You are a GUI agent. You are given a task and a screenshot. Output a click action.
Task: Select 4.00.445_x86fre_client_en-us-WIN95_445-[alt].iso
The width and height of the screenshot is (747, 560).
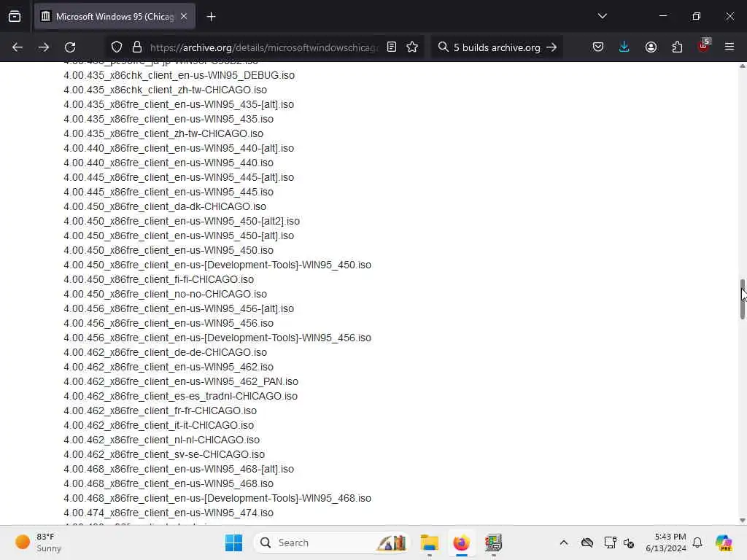pyautogui.click(x=179, y=177)
